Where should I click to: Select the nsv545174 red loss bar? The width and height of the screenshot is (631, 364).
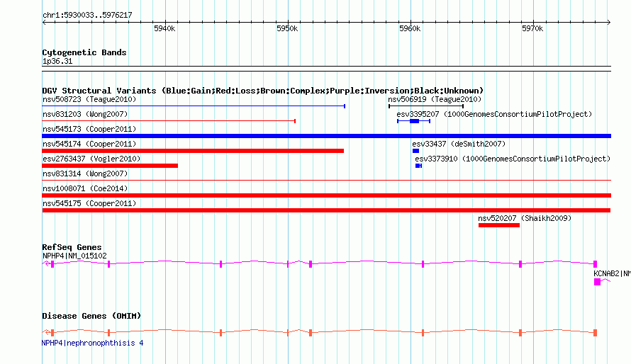193,151
